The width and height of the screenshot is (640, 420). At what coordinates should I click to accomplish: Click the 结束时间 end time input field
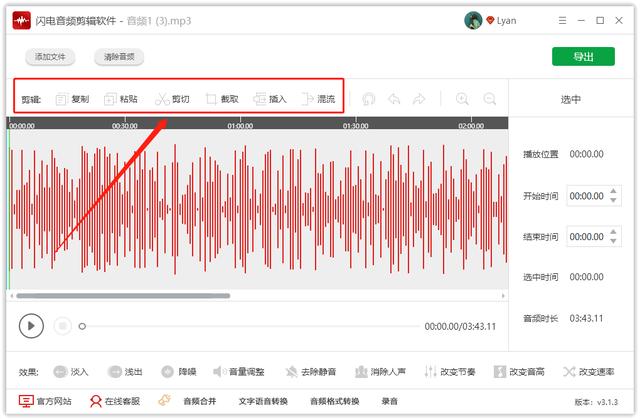pos(594,237)
